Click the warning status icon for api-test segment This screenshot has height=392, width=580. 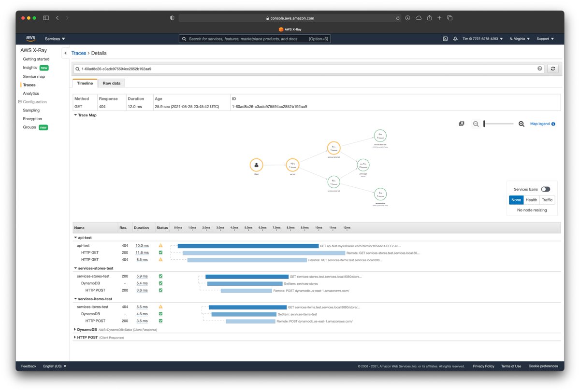(x=160, y=246)
